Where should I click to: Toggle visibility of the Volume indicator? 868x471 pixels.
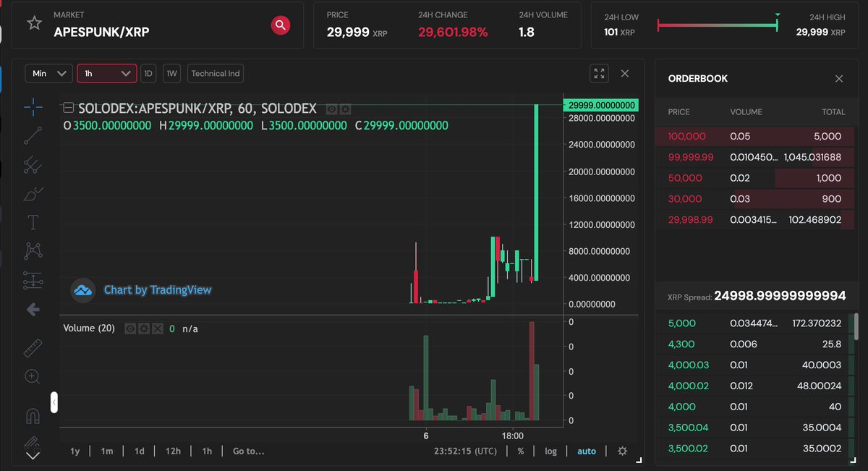pos(129,329)
